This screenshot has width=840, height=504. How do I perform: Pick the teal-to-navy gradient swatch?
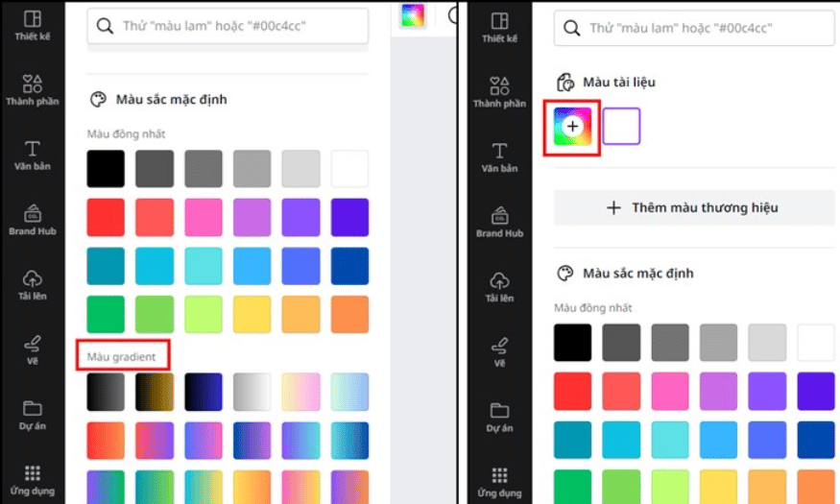(x=349, y=441)
